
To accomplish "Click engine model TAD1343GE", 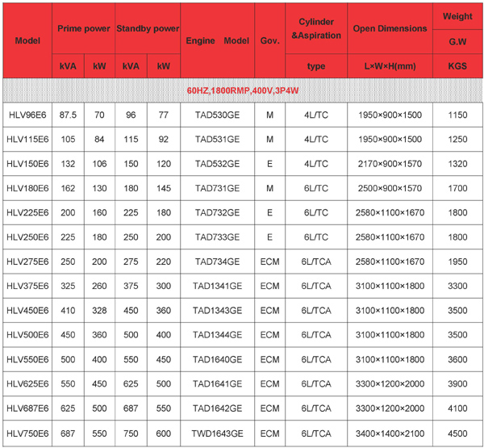I will coord(217,310).
